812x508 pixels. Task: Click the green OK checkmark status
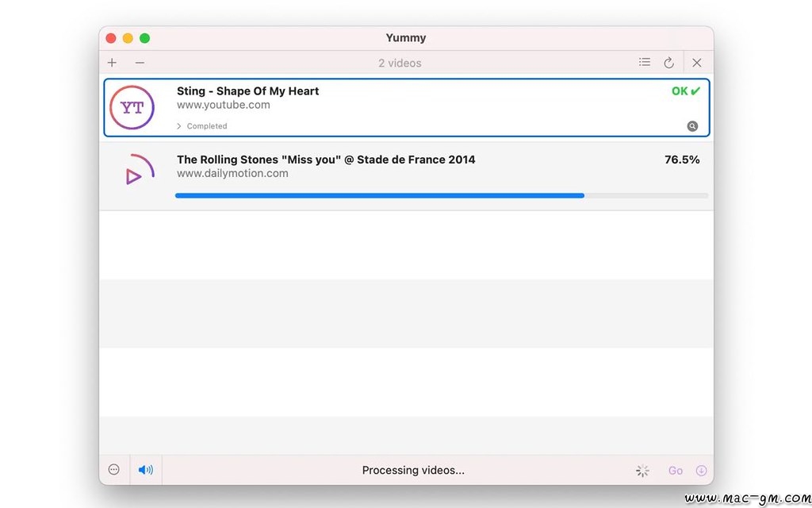[x=686, y=91]
